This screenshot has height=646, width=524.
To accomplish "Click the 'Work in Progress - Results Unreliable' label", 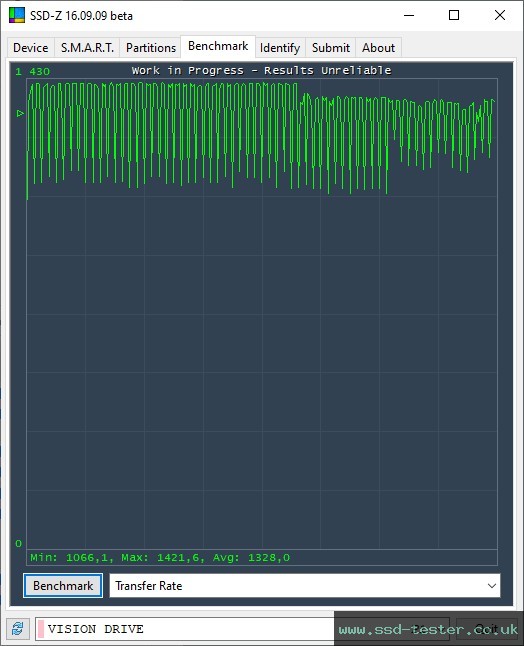I will tap(261, 70).
